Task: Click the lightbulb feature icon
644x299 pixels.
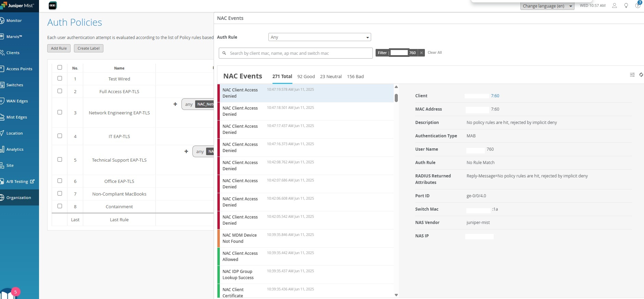Action: pos(626,5)
